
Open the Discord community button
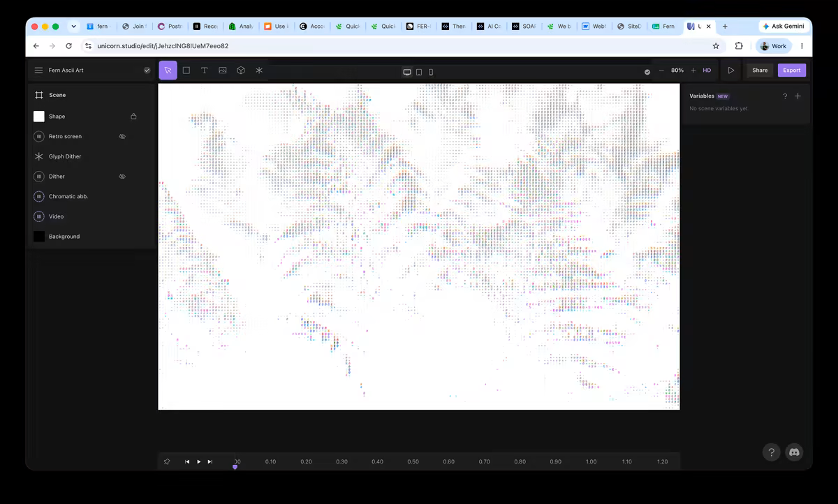(x=794, y=452)
